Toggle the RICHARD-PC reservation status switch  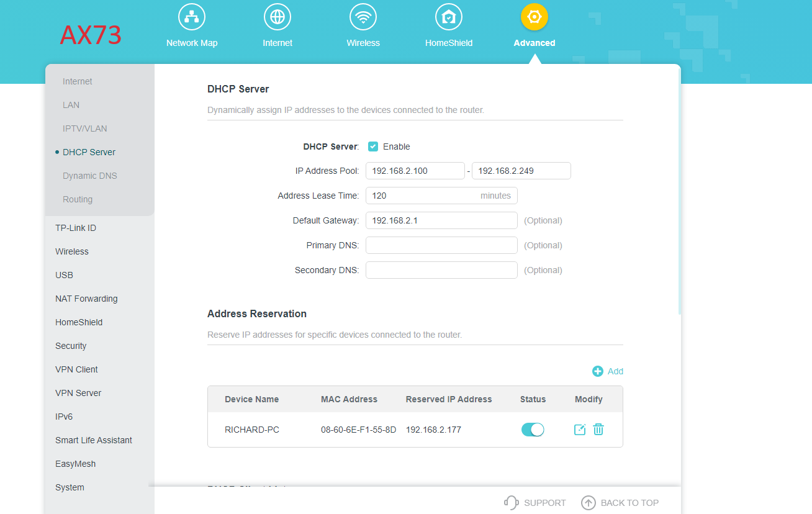pyautogui.click(x=533, y=430)
